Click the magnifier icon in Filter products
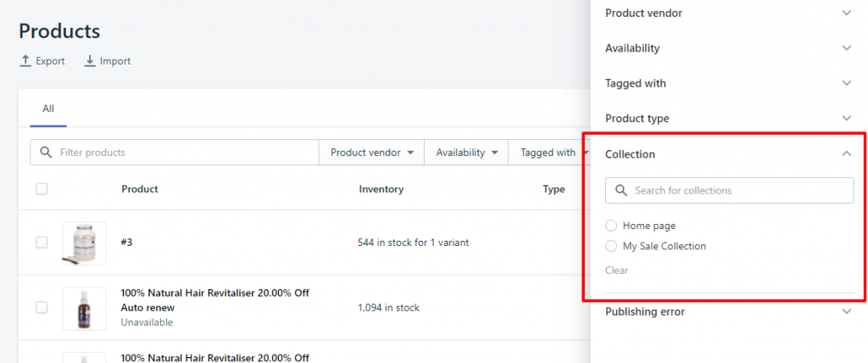868x363 pixels. pyautogui.click(x=47, y=153)
